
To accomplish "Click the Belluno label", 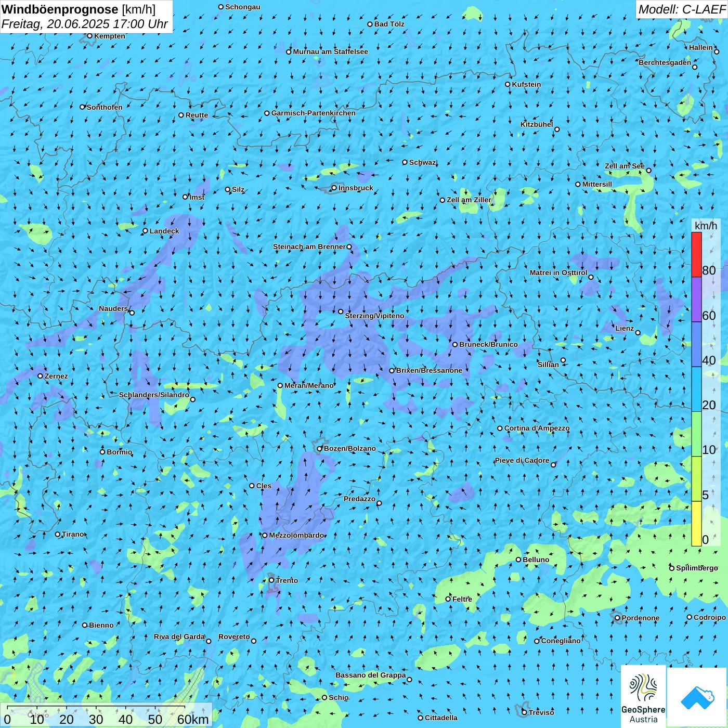I will [x=536, y=560].
